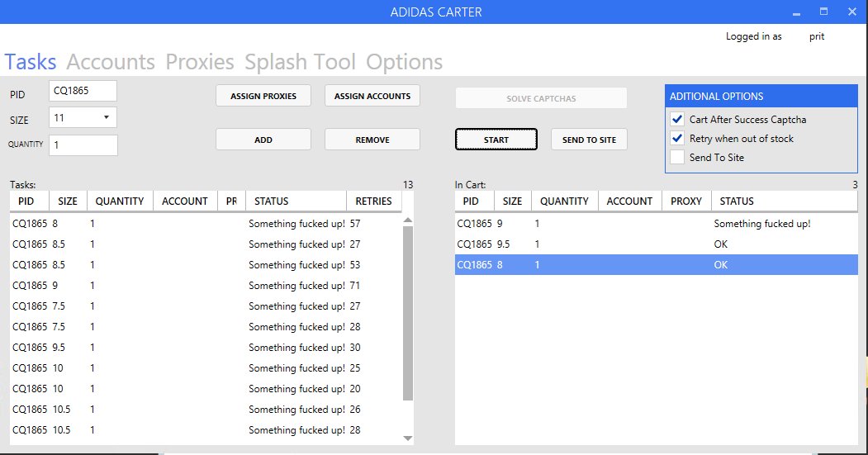Click the SOLVE CAPTCHAS button
The height and width of the screenshot is (455, 868).
pyautogui.click(x=542, y=98)
